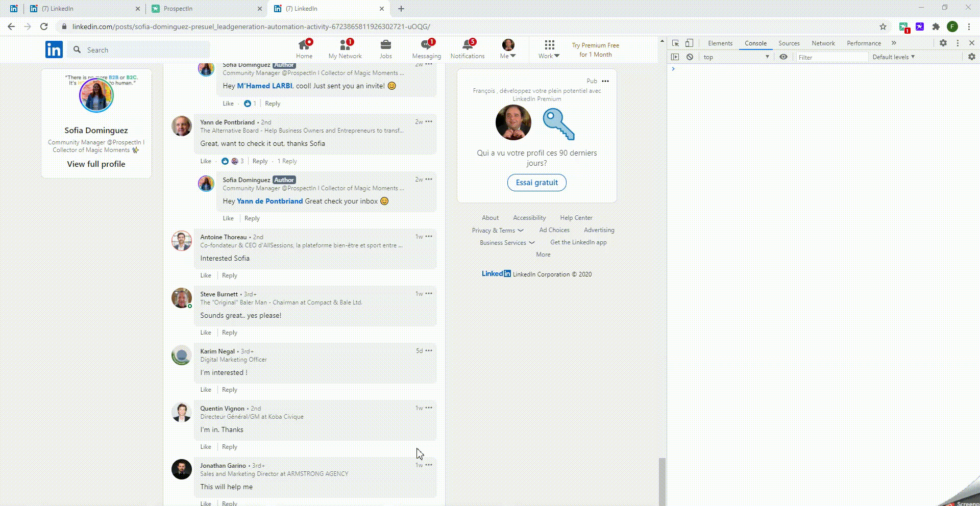Toggle DevTools device toolbar
Viewport: 980px width, 506px height.
point(689,43)
